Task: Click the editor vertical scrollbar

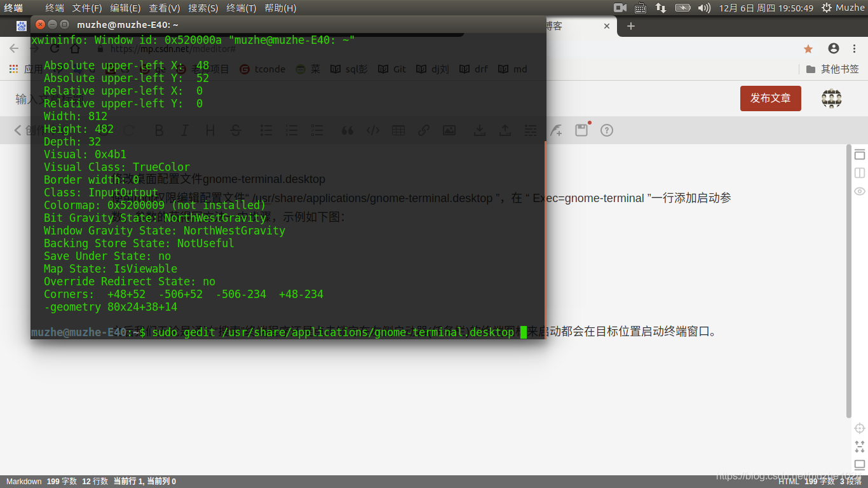Action: (x=848, y=281)
